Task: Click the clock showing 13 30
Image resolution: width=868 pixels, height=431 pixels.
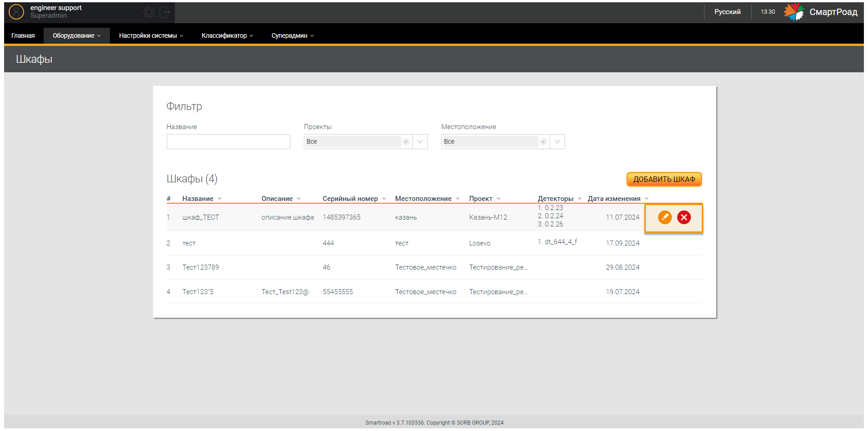Action: 768,12
